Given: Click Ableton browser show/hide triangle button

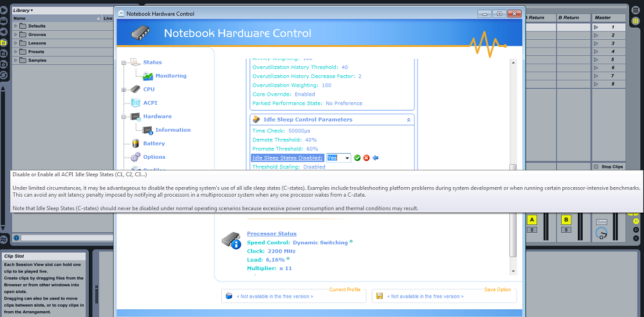Looking at the screenshot, I should pyautogui.click(x=4, y=10).
